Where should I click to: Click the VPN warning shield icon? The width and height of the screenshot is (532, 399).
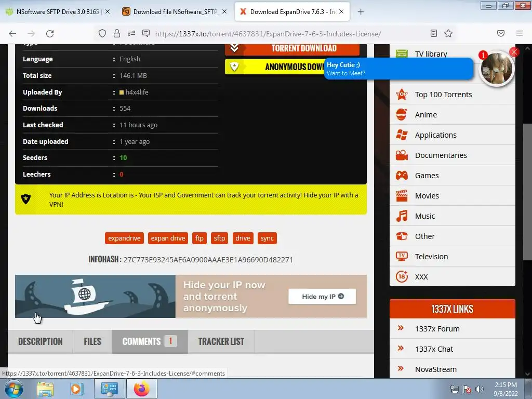click(x=26, y=199)
